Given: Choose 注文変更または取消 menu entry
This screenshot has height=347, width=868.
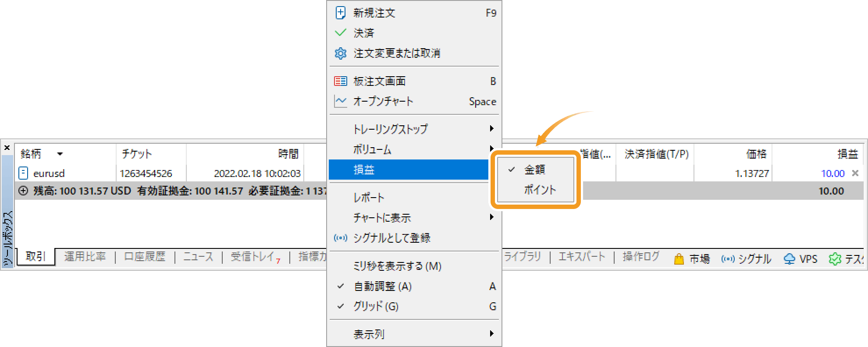Looking at the screenshot, I should tap(414, 53).
